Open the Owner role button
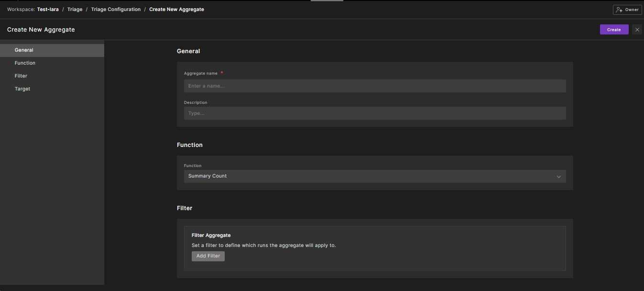 (x=627, y=10)
